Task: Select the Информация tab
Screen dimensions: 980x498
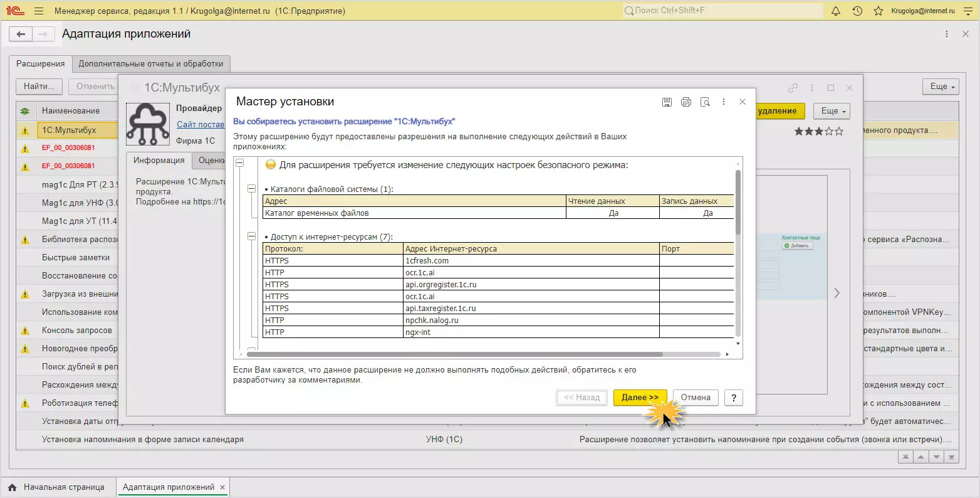Action: click(x=159, y=161)
